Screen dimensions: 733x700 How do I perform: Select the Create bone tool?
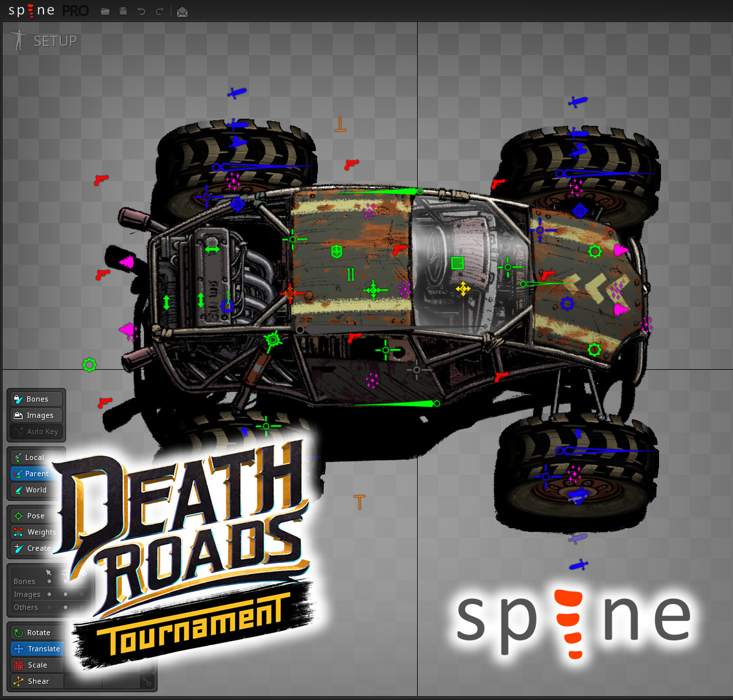tap(36, 548)
